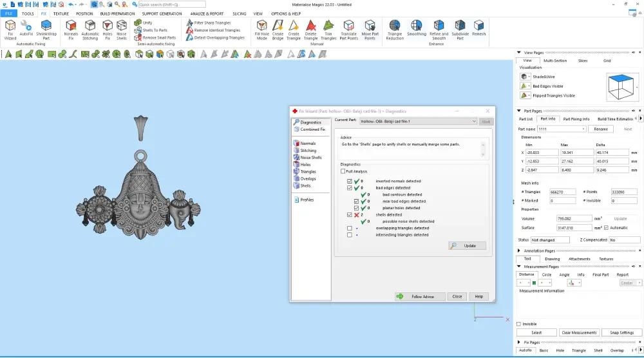Click the Noise Shells tool
644x358 pixels.
(x=122, y=30)
